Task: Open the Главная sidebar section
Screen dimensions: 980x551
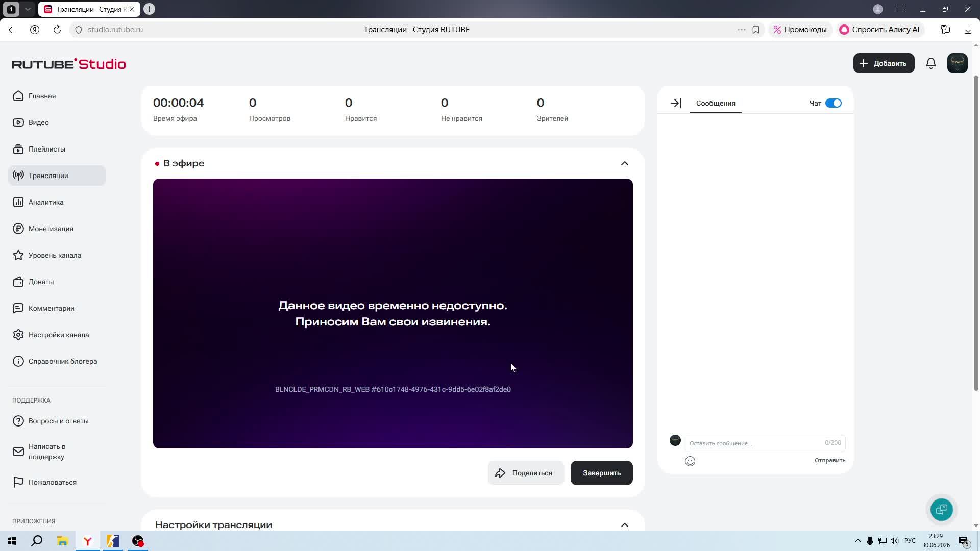Action: click(57, 96)
